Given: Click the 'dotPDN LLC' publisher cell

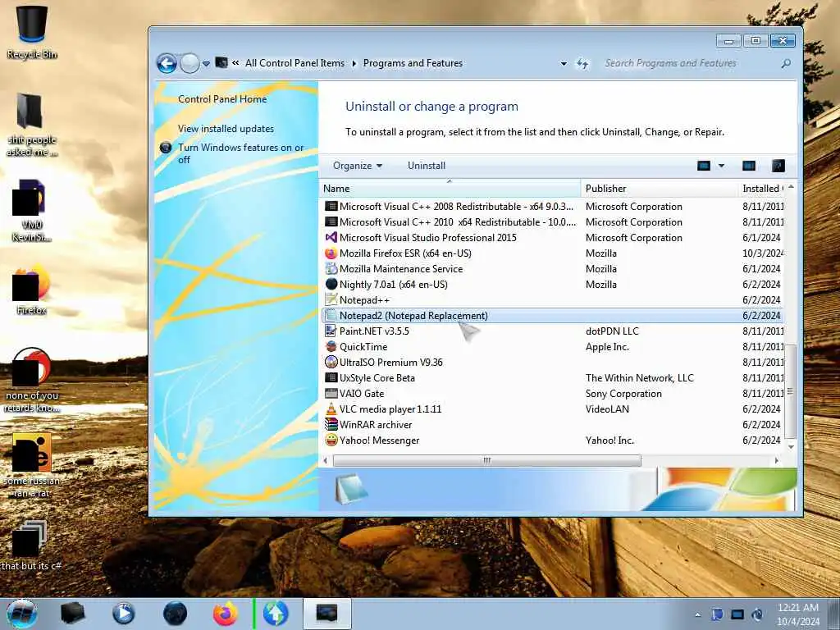Looking at the screenshot, I should [612, 331].
